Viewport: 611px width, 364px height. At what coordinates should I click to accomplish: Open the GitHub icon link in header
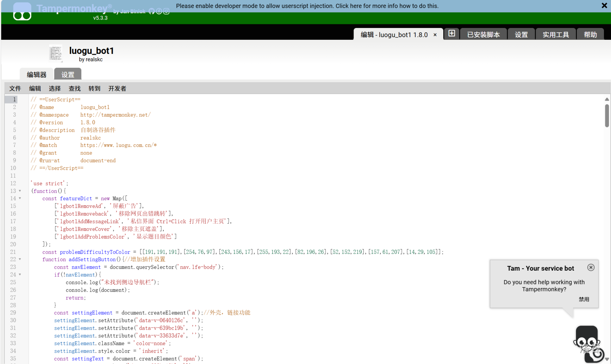pyautogui.click(x=151, y=11)
